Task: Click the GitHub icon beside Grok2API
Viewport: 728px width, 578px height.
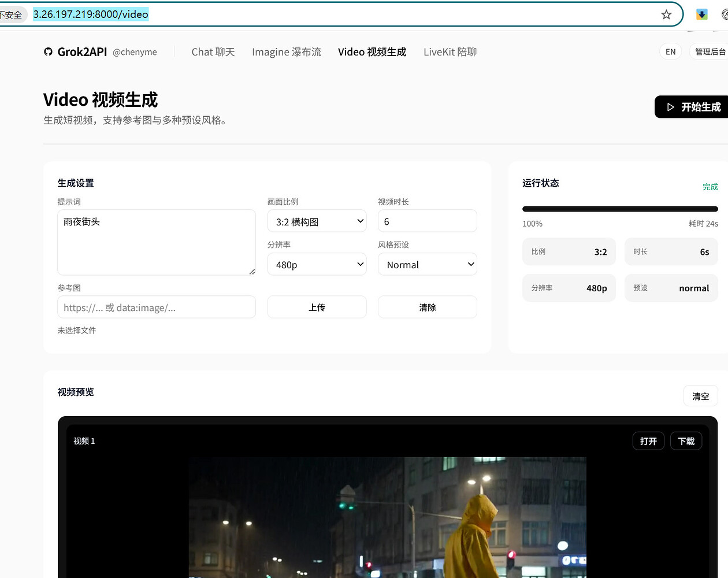Action: click(x=48, y=52)
